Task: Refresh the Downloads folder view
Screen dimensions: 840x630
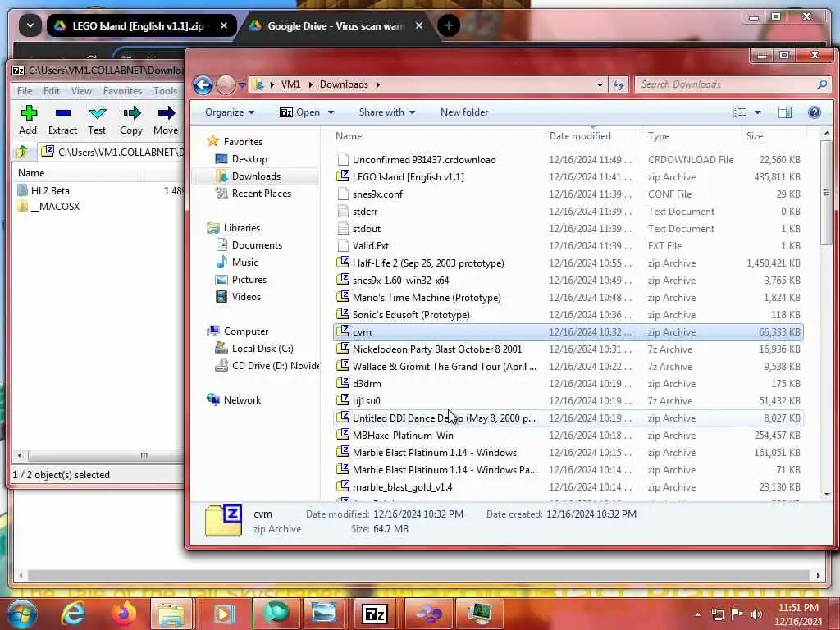Action: 619,84
